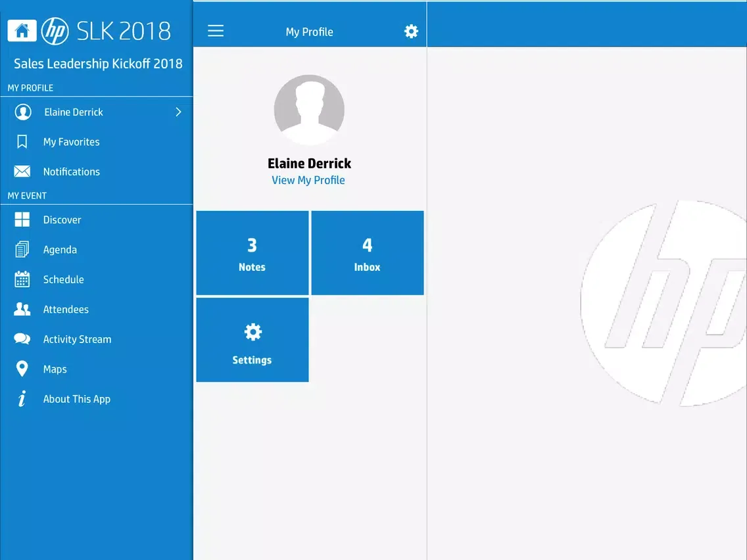Go to Notifications
Image resolution: width=747 pixels, height=560 pixels.
[97, 172]
